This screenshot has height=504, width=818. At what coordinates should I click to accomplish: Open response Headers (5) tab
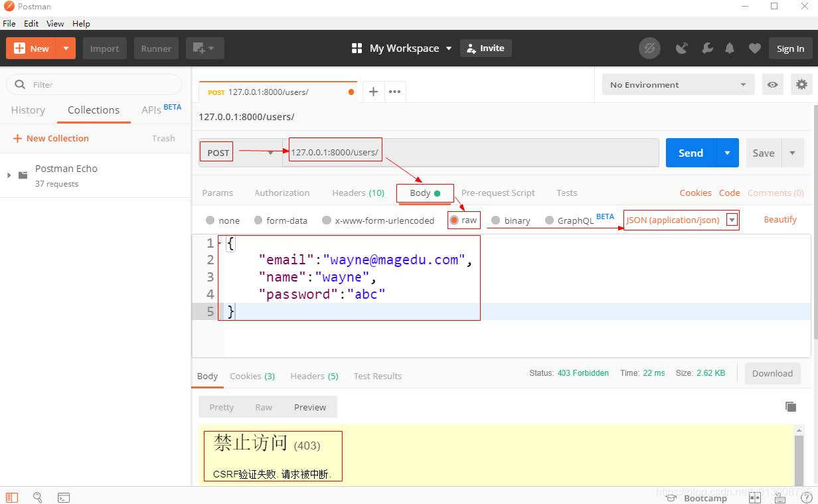coord(315,376)
